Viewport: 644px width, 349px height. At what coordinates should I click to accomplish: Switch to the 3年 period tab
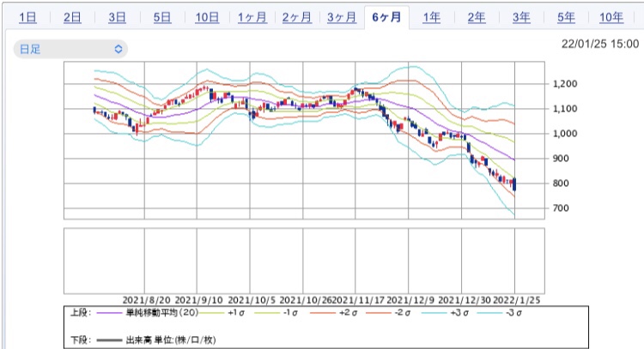[x=521, y=17]
